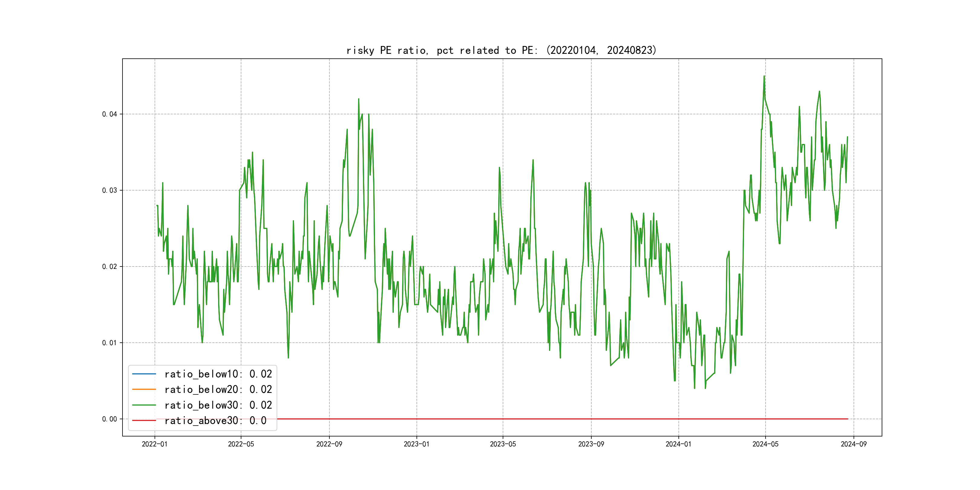Viewport: 980px width, 490px height.
Task: Click the green ratio_below30 legend line
Action: tap(144, 405)
